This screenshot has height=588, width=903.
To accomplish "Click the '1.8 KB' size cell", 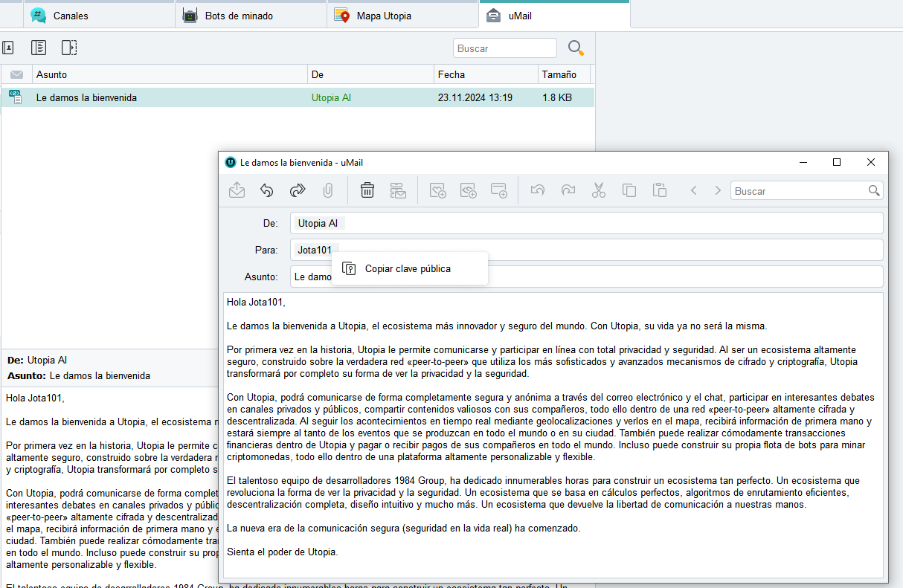I will pyautogui.click(x=557, y=97).
